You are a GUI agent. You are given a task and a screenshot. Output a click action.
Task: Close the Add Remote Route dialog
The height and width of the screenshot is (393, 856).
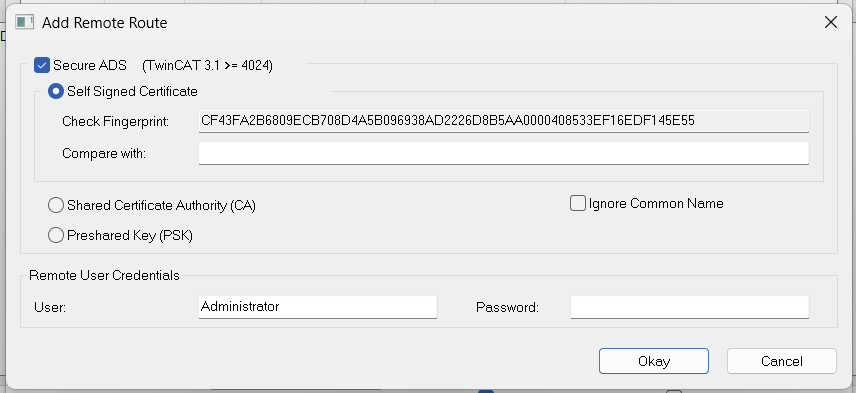(830, 22)
